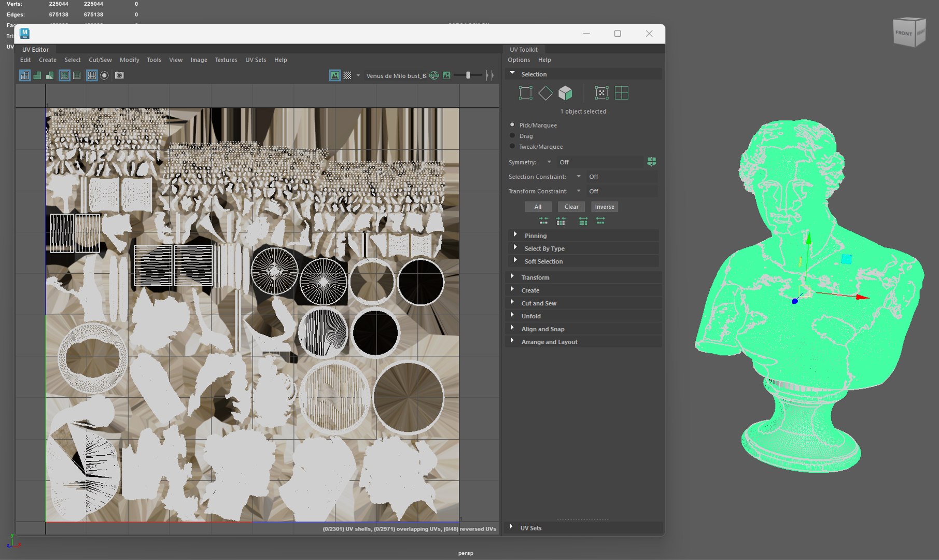The width and height of the screenshot is (939, 560).
Task: Click the Clear selection button
Action: pos(571,207)
